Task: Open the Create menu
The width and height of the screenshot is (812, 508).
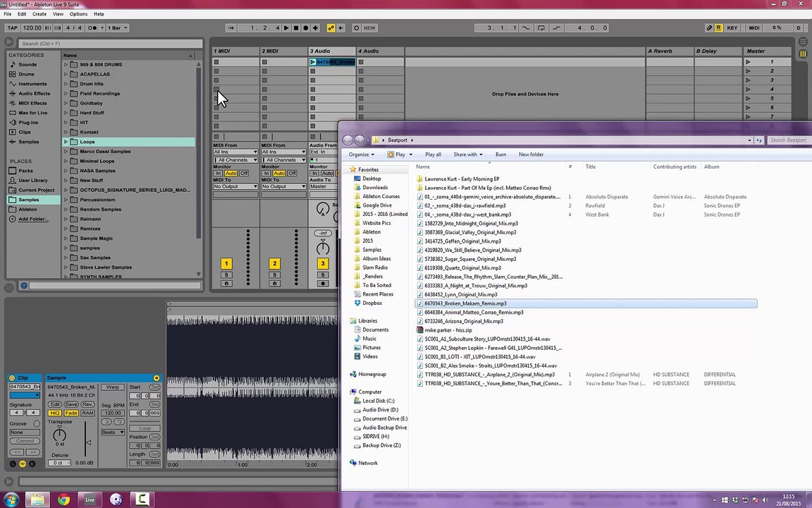Action: click(39, 14)
